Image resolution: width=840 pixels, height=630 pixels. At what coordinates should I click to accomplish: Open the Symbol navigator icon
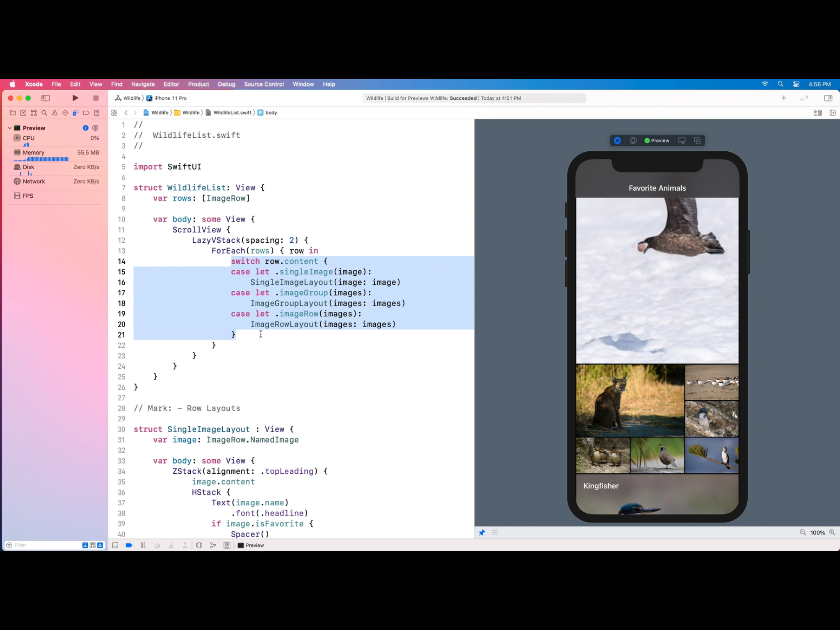coord(34,113)
